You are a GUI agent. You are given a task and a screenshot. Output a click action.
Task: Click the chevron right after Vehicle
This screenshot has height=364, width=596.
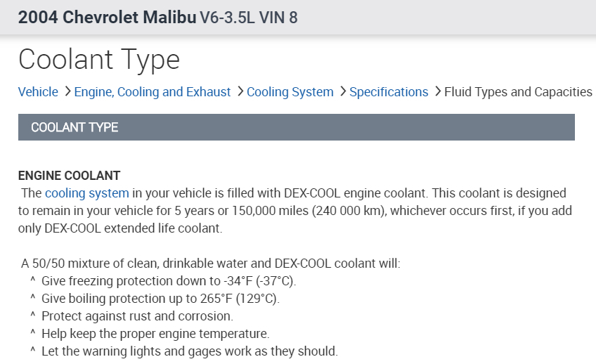(x=67, y=91)
